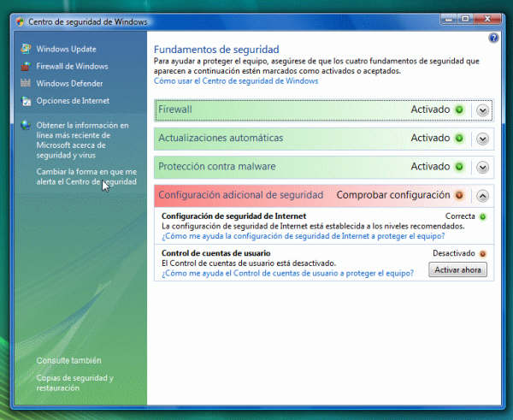Click the Windows Defender icon in sidebar
Viewport: 513px width, 420px height.
(x=26, y=83)
